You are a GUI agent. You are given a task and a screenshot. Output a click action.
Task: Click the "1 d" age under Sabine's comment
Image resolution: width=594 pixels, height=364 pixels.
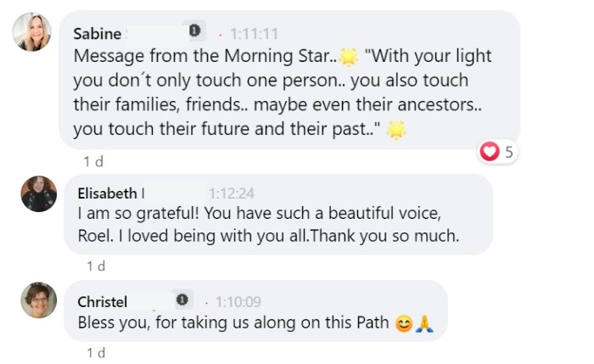[x=93, y=160]
